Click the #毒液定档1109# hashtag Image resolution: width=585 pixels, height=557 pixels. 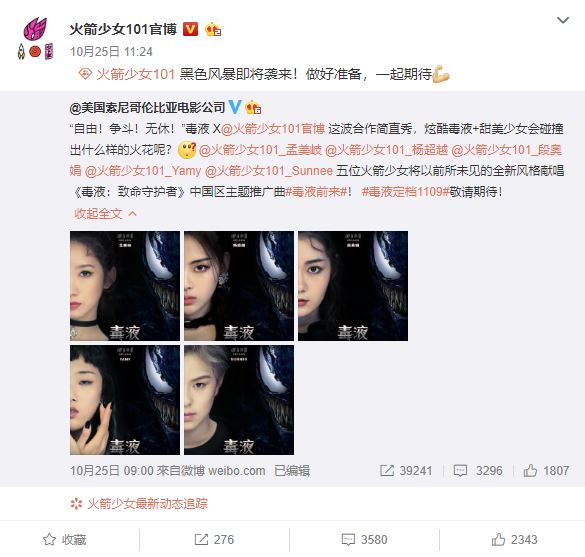click(406, 192)
